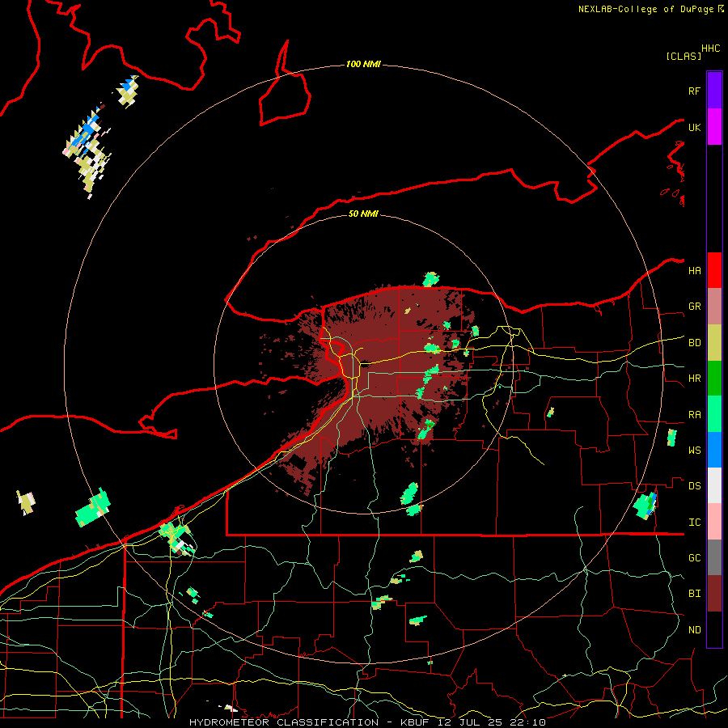Image resolution: width=728 pixels, height=728 pixels.
Task: Click the [CLAS] units label
Action: click(684, 56)
